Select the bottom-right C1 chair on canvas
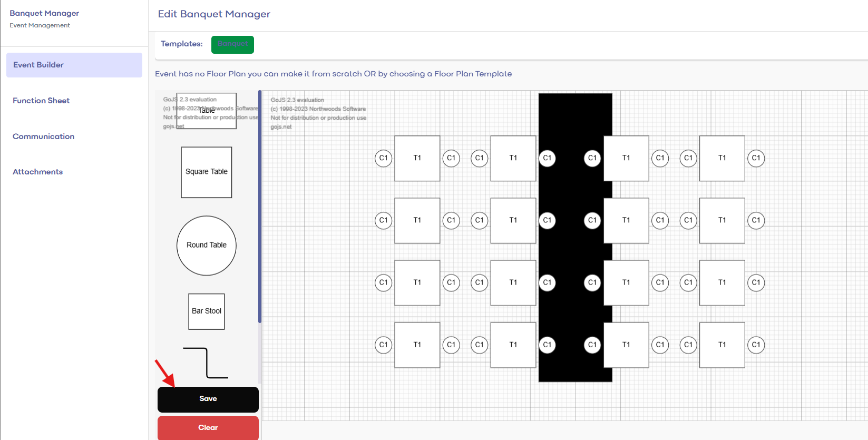Screen dimensions: 868x440 point(756,345)
